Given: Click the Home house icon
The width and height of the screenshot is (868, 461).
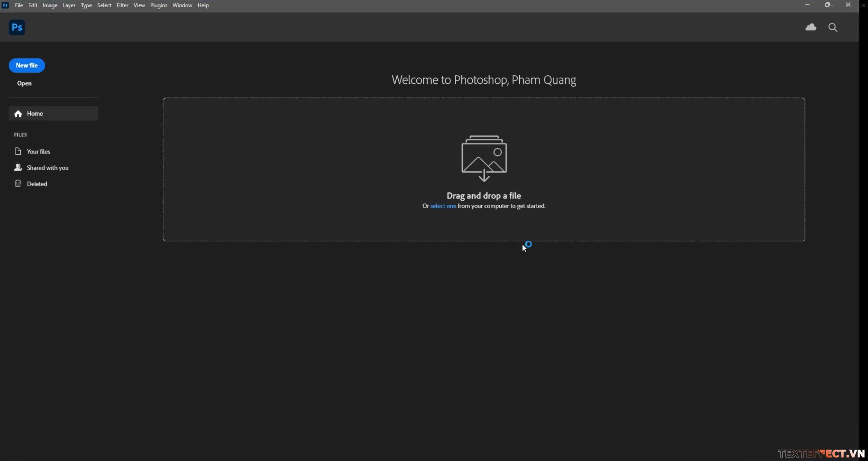Looking at the screenshot, I should pyautogui.click(x=18, y=113).
